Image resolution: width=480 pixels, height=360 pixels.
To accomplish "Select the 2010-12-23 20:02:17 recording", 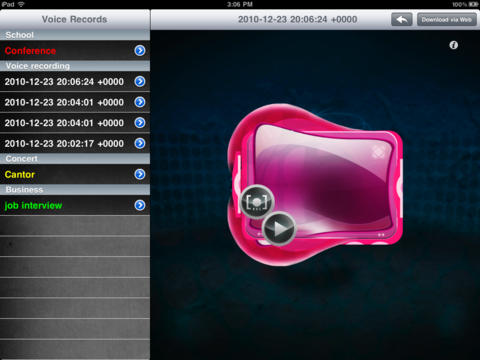I will click(x=75, y=143).
